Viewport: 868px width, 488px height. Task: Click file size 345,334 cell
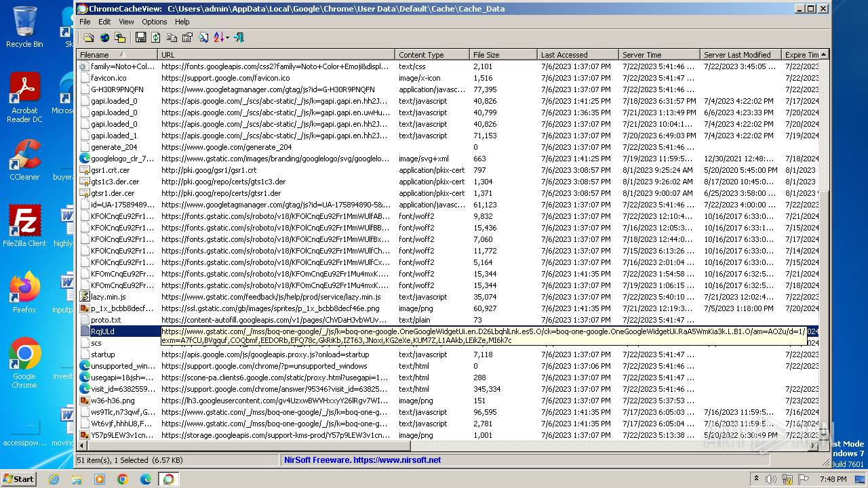(x=487, y=389)
